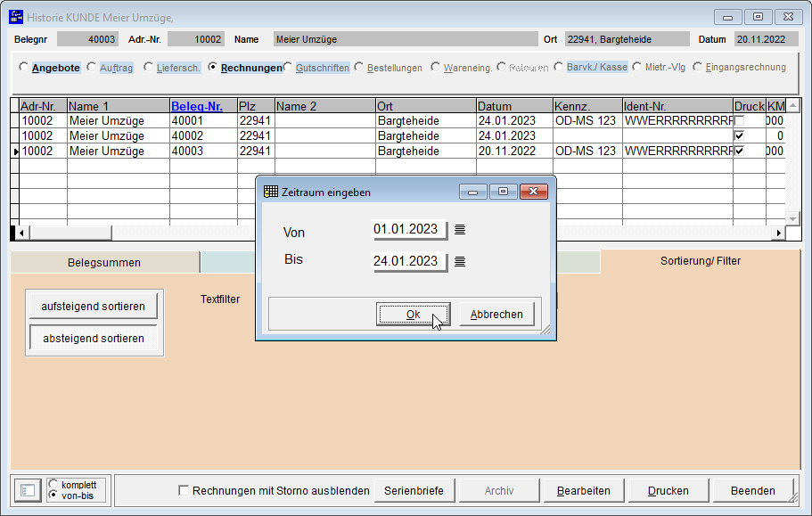812x516 pixels.
Task: Select the Bestellungen radio button
Action: 359,67
